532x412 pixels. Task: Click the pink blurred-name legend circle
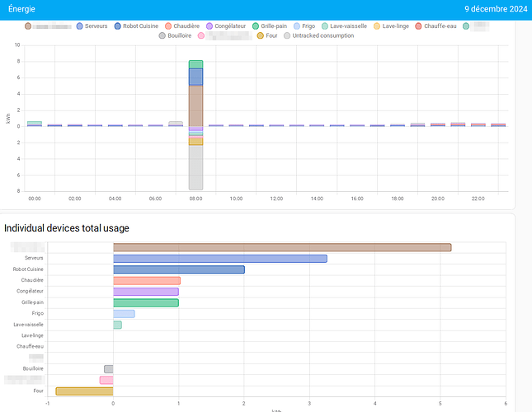click(201, 35)
